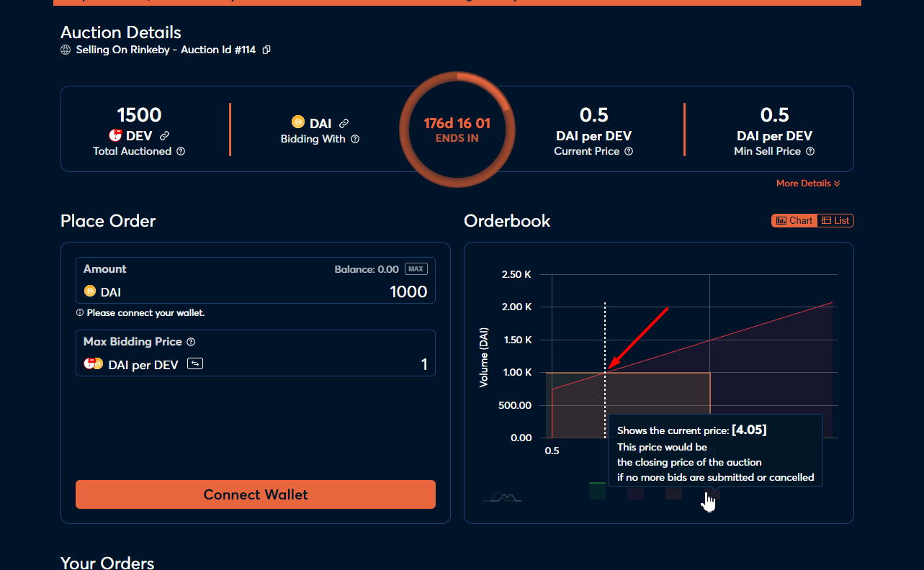Click the 0.5 x-axis label under chart
The width and height of the screenshot is (924, 570).
click(552, 451)
